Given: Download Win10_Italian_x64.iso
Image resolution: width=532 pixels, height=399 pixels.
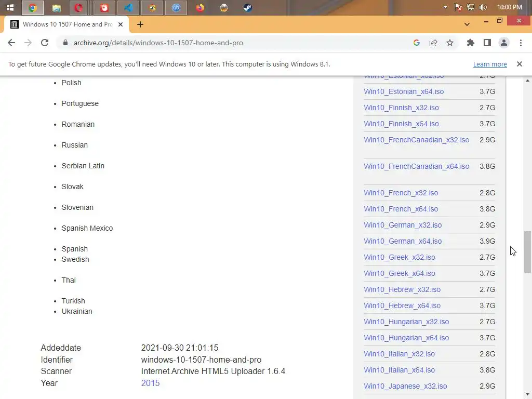Looking at the screenshot, I should [x=399, y=370].
